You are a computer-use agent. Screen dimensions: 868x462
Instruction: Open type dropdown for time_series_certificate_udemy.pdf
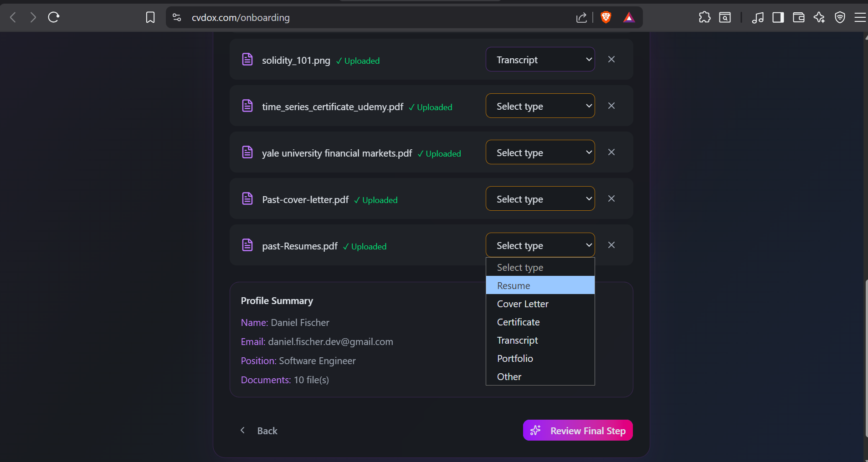pyautogui.click(x=540, y=106)
